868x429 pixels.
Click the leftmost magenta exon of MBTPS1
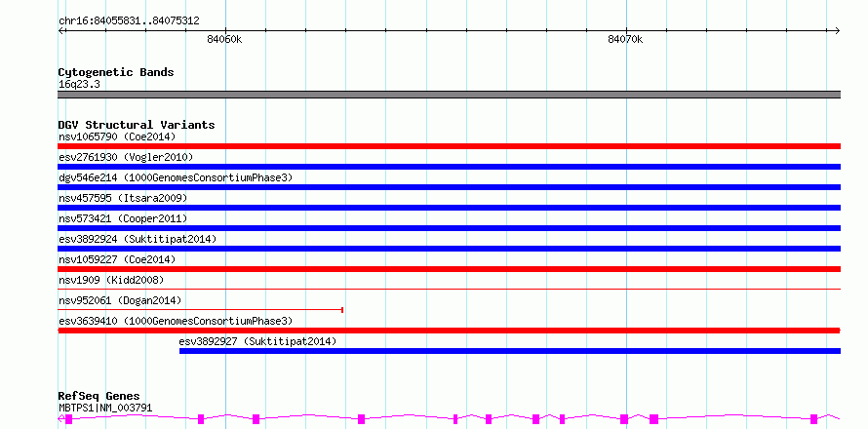[x=68, y=419]
